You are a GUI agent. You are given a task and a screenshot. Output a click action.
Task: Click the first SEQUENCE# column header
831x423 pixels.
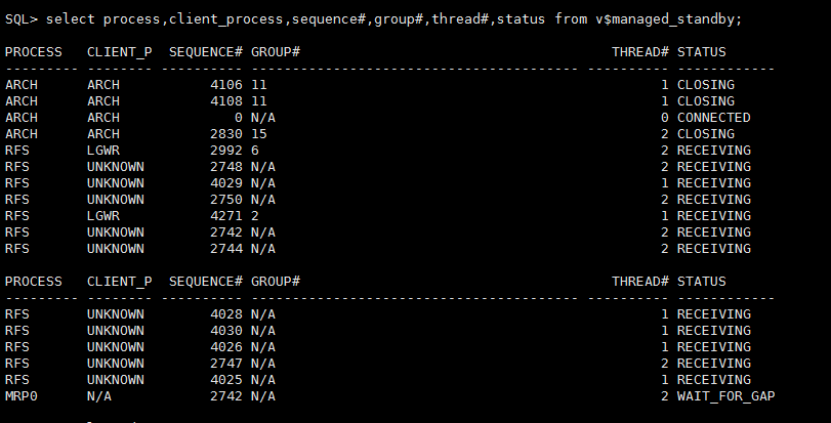pyautogui.click(x=206, y=52)
